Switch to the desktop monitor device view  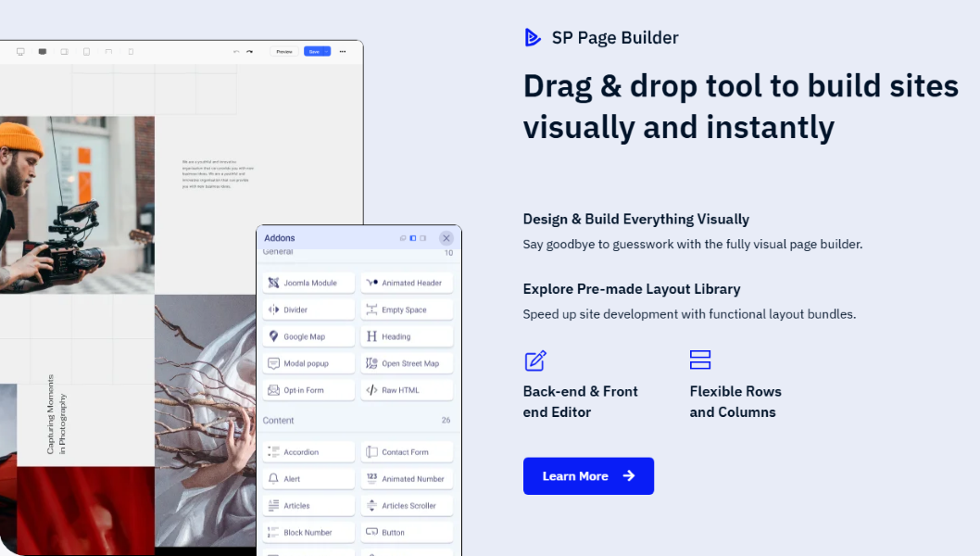coord(20,52)
